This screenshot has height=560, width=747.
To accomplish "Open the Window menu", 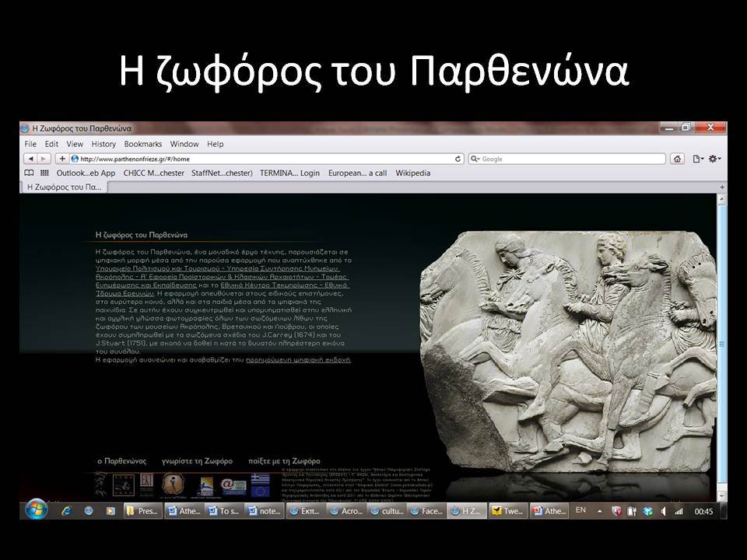I will pos(184,144).
